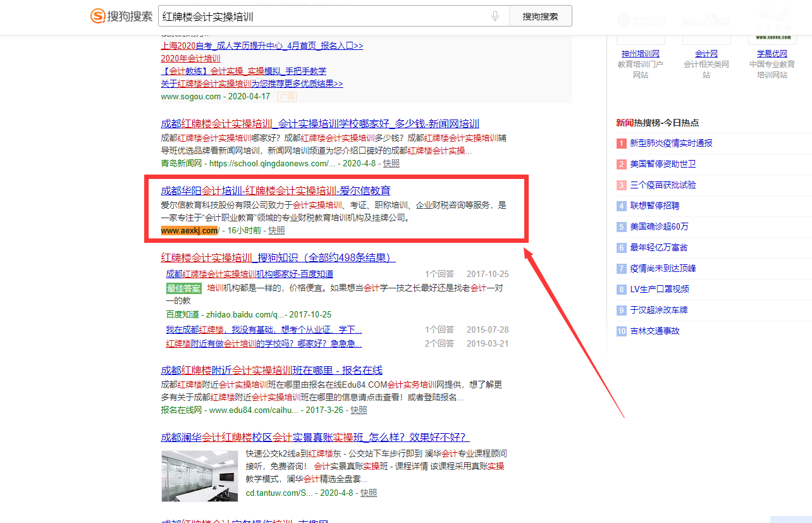The height and width of the screenshot is (523, 812).
Task: Open hot news 联想暂停招聘
Action: 655,206
